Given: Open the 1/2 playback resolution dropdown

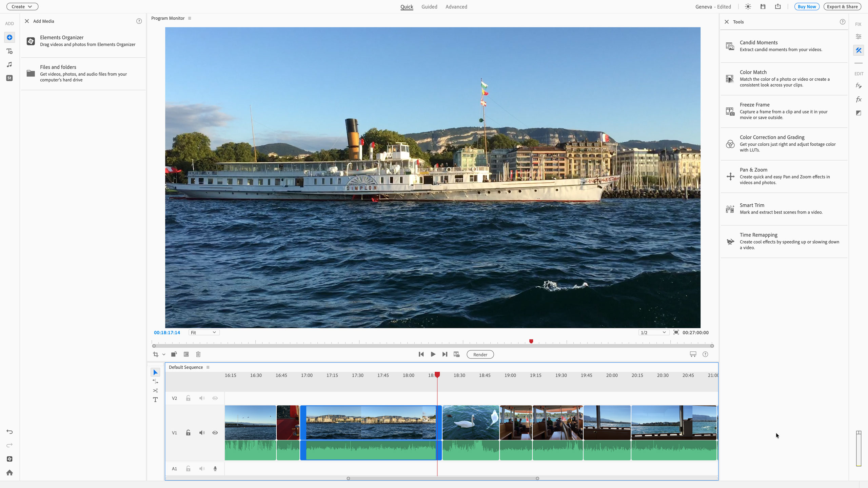Looking at the screenshot, I should pyautogui.click(x=654, y=332).
